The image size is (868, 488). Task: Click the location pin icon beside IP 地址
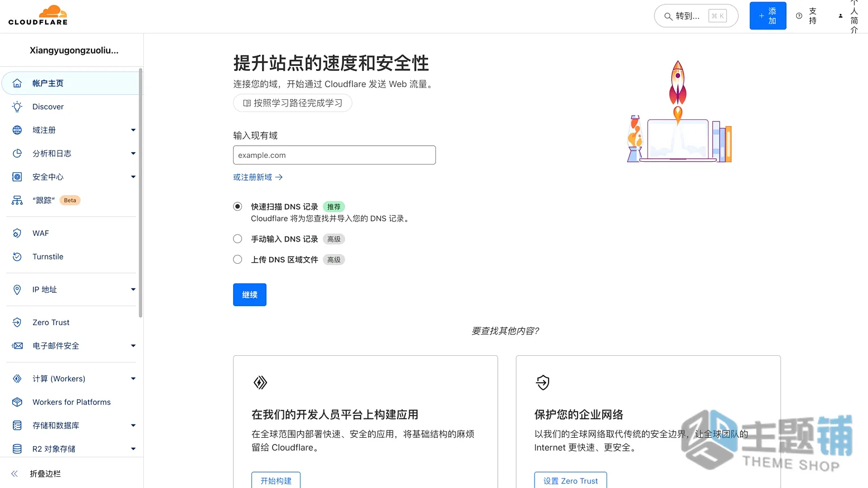(17, 289)
